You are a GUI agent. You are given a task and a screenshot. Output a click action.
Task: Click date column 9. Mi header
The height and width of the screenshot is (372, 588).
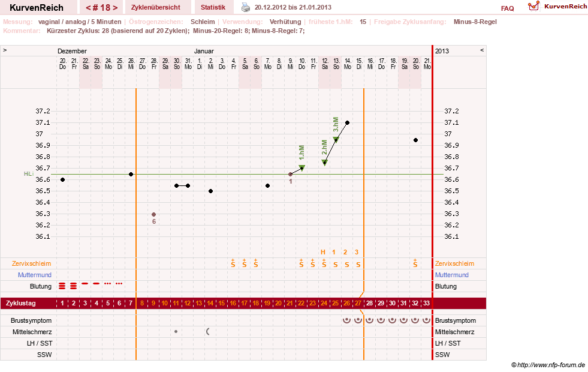(x=290, y=64)
